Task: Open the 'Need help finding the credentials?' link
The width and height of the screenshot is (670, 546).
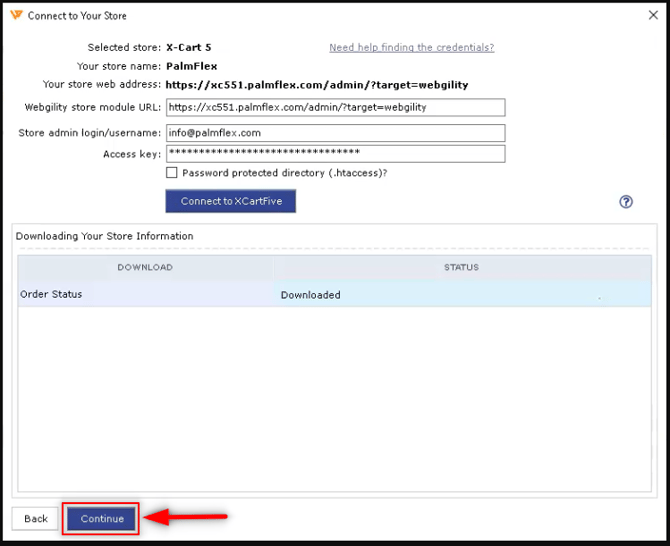Action: [411, 48]
